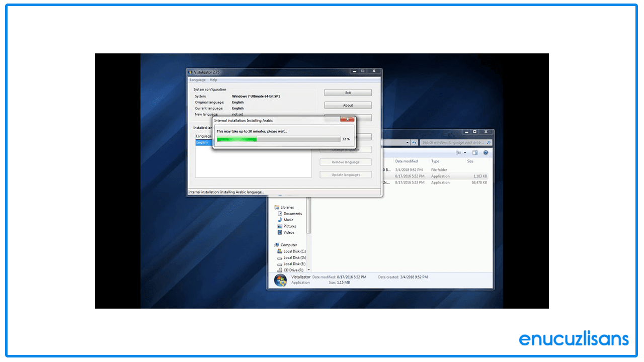Open Documents in the navigation pane
Image resolution: width=644 pixels, height=362 pixels.
(293, 214)
